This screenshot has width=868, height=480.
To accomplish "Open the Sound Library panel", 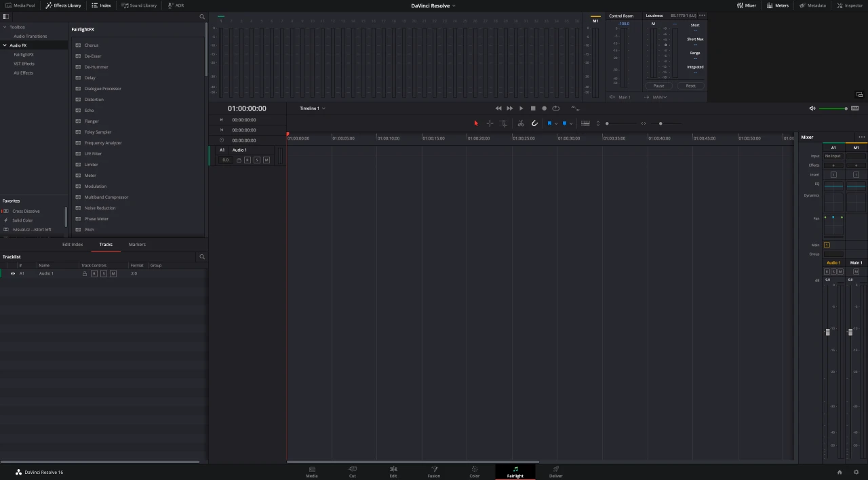I will [x=140, y=5].
